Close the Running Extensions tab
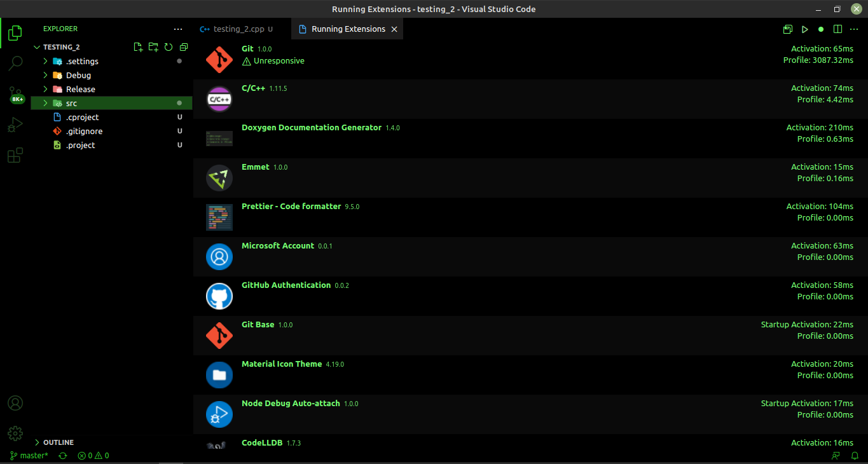Viewport: 868px width, 464px height. pos(394,29)
